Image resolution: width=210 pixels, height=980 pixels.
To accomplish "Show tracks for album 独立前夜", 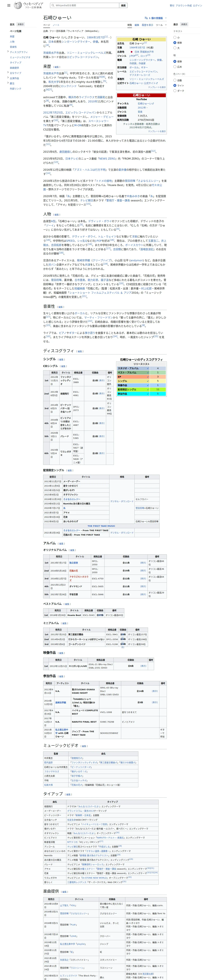I will [143, 563].
